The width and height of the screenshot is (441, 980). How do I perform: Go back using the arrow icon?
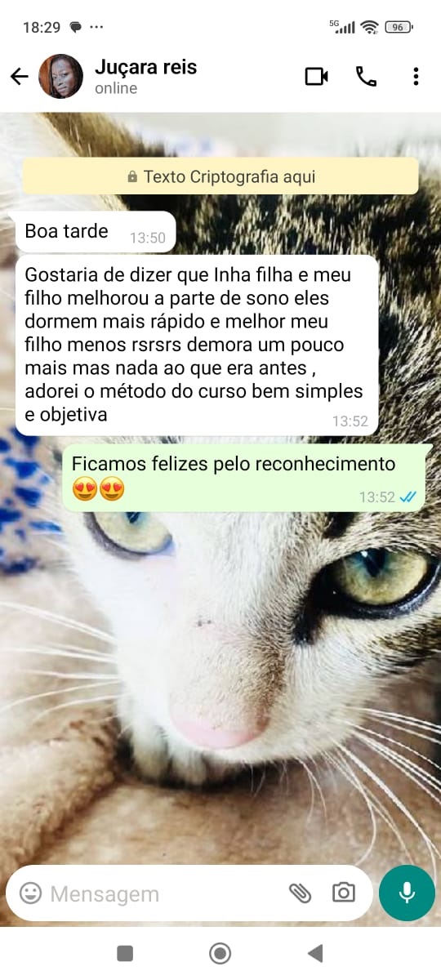click(19, 77)
